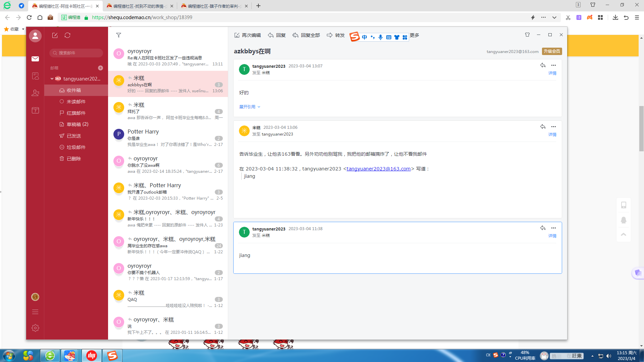Click the 回复全部 reply all button

pyautogui.click(x=306, y=35)
